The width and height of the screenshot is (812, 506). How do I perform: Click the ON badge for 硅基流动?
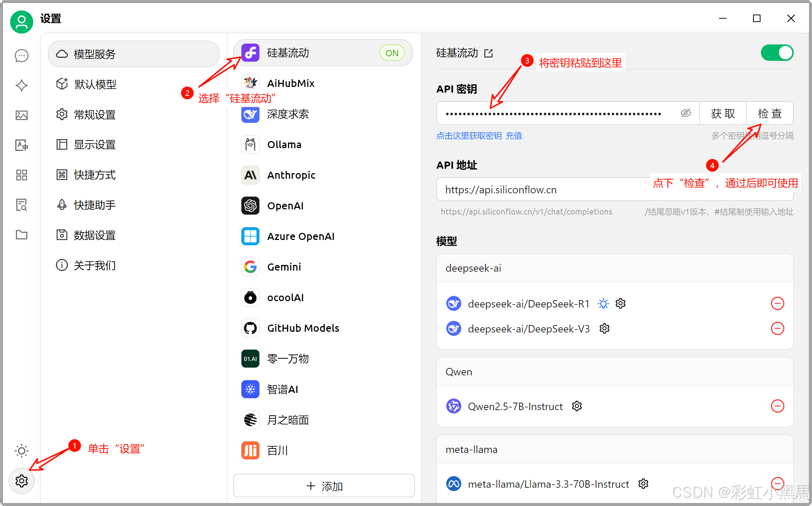point(392,53)
